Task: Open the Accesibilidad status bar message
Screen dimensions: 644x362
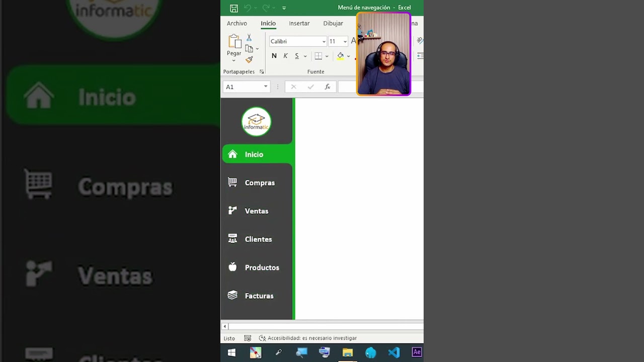Action: click(307, 338)
